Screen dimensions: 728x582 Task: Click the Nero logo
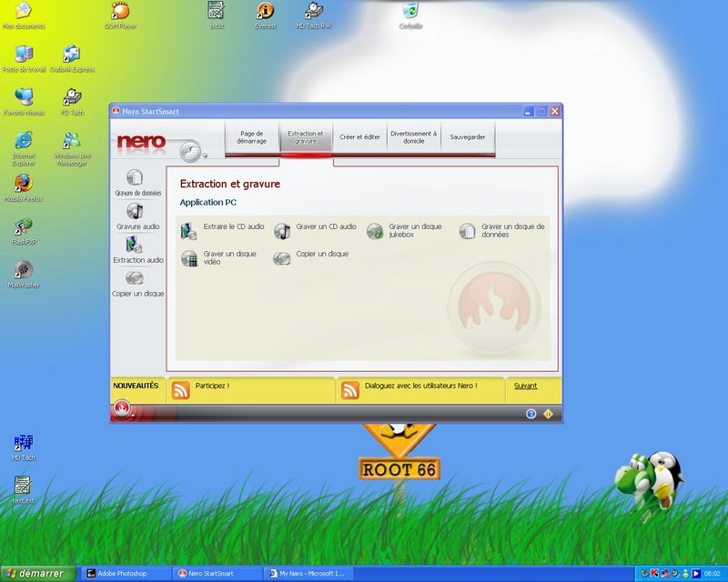(x=141, y=142)
